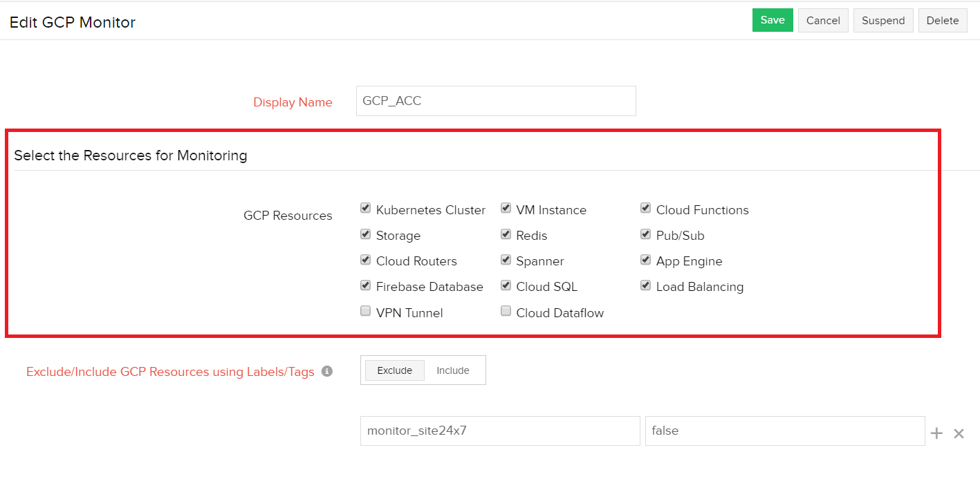The height and width of the screenshot is (481, 980).
Task: Remove the tag row with X icon
Action: 959,433
